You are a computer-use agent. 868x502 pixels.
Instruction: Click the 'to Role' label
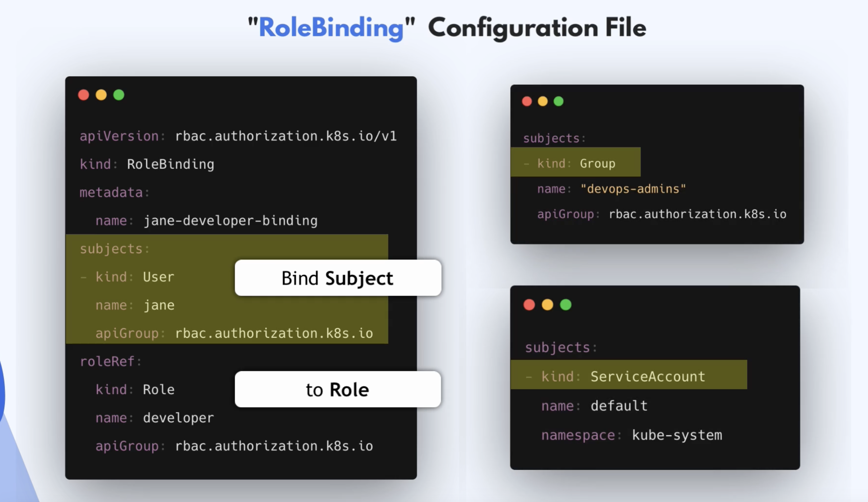[337, 389]
